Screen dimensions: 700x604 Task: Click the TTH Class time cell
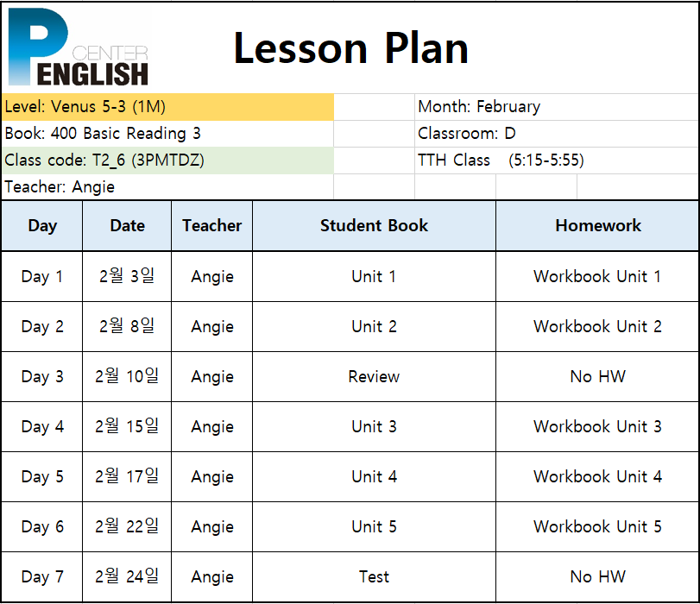pos(557,160)
